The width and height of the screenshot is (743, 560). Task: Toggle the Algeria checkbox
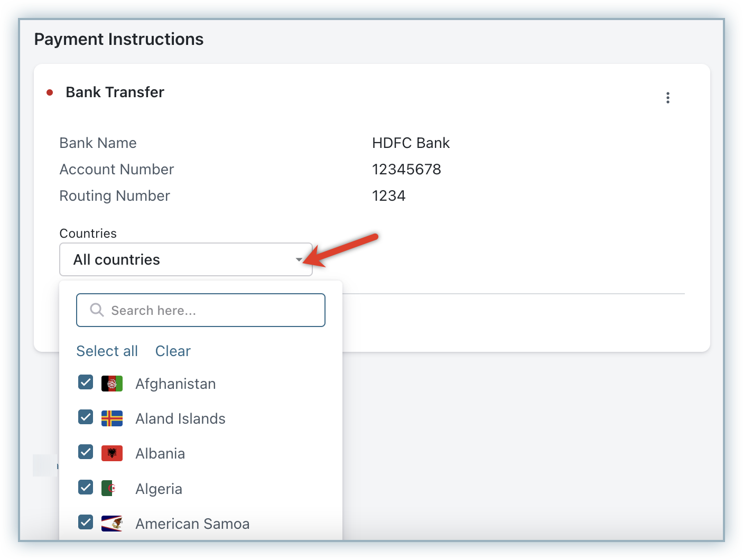click(x=86, y=487)
